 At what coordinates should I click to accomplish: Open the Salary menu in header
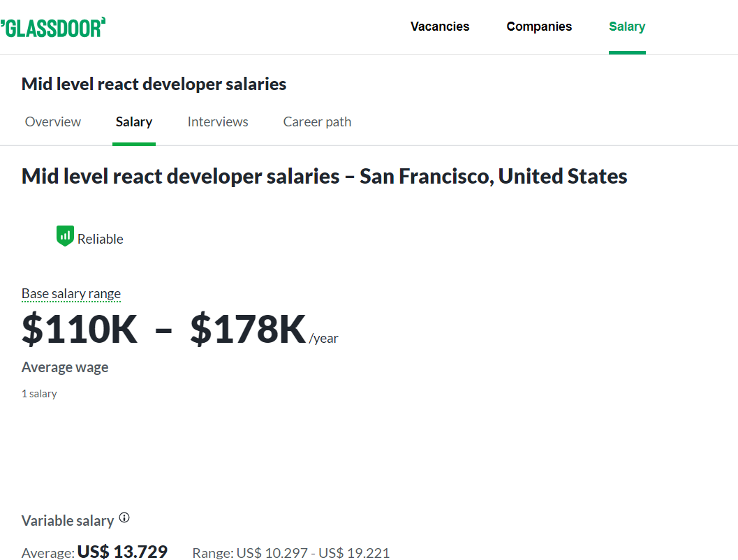627,27
